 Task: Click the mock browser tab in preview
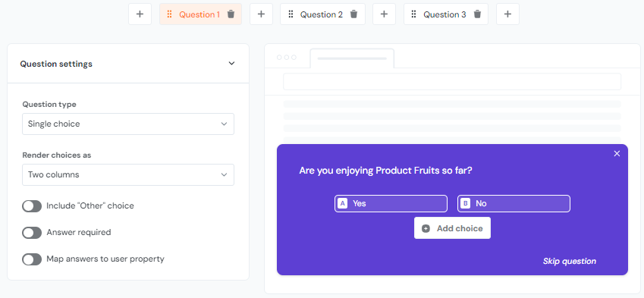pos(352,58)
